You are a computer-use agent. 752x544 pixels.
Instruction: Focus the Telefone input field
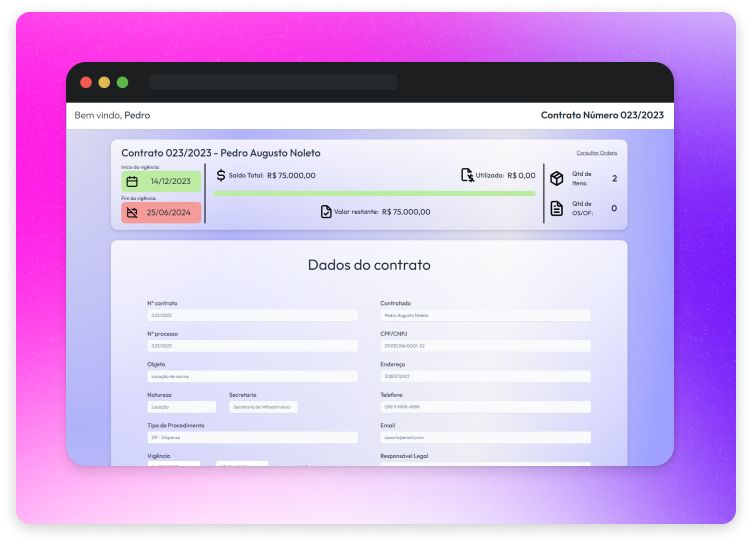tap(485, 407)
